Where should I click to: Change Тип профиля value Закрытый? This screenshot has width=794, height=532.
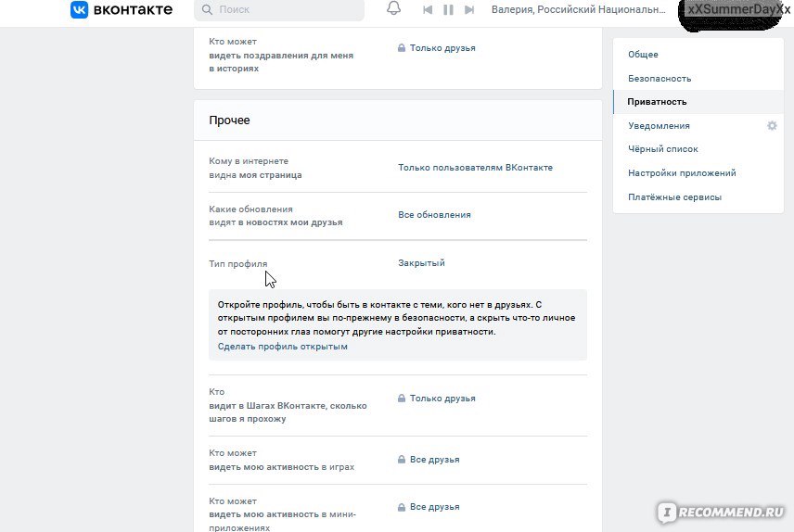[x=421, y=262]
